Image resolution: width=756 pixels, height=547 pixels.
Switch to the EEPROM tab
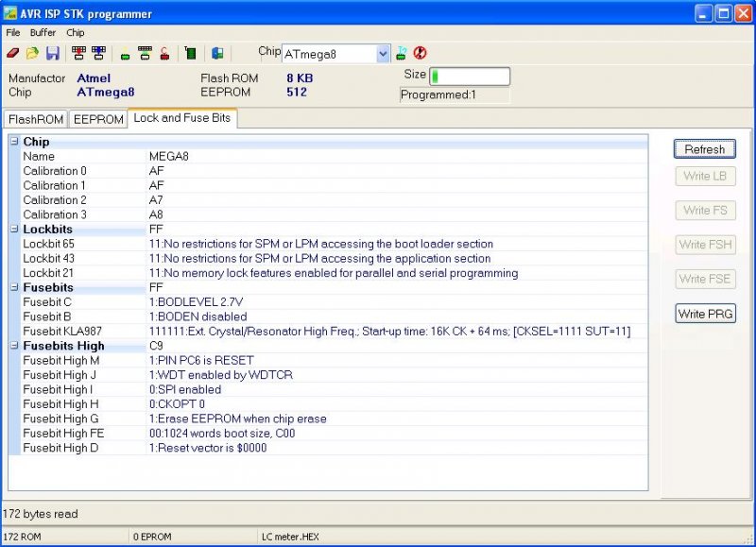coord(98,120)
